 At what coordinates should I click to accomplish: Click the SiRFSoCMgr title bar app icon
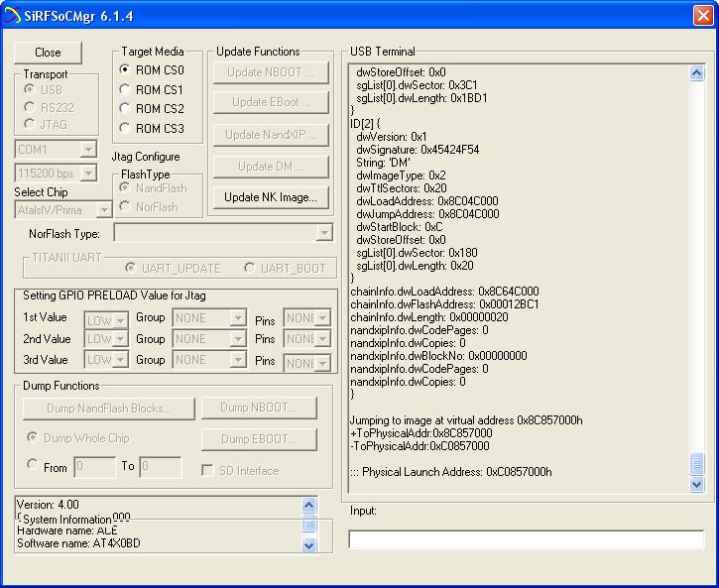pyautogui.click(x=14, y=15)
